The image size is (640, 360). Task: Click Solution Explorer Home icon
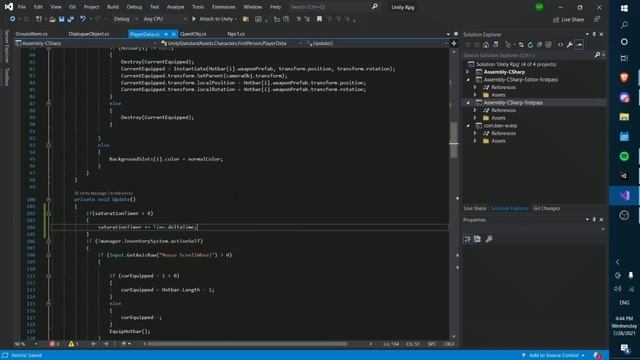486,44
